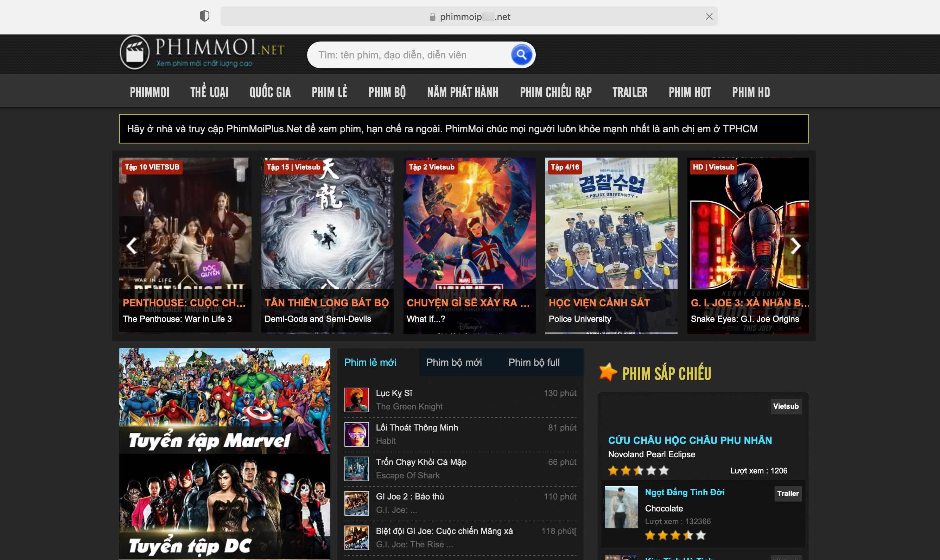Switch to the Phim bộ mới tab
Image resolution: width=940 pixels, height=560 pixels.
point(453,362)
